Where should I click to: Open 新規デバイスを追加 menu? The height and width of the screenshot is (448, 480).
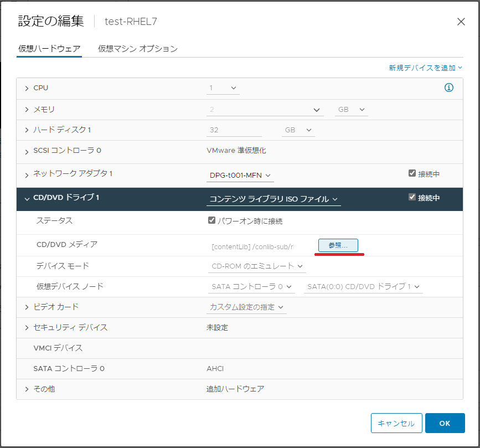426,68
